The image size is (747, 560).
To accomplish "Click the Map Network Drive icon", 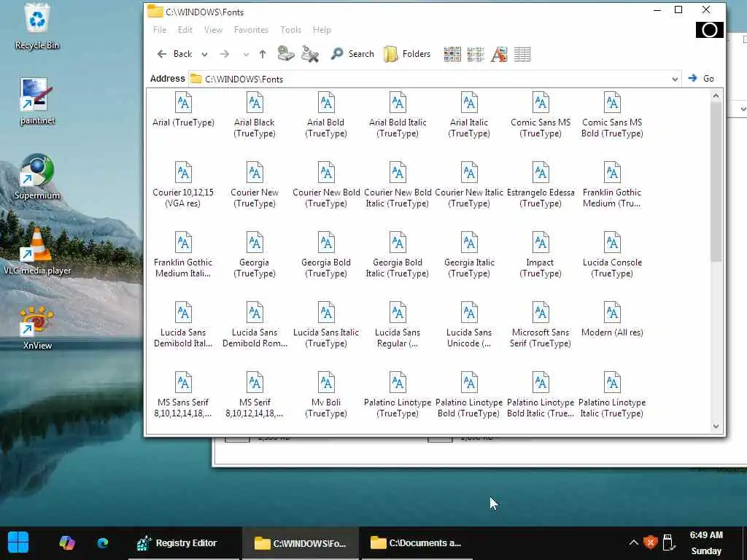I will click(x=286, y=53).
